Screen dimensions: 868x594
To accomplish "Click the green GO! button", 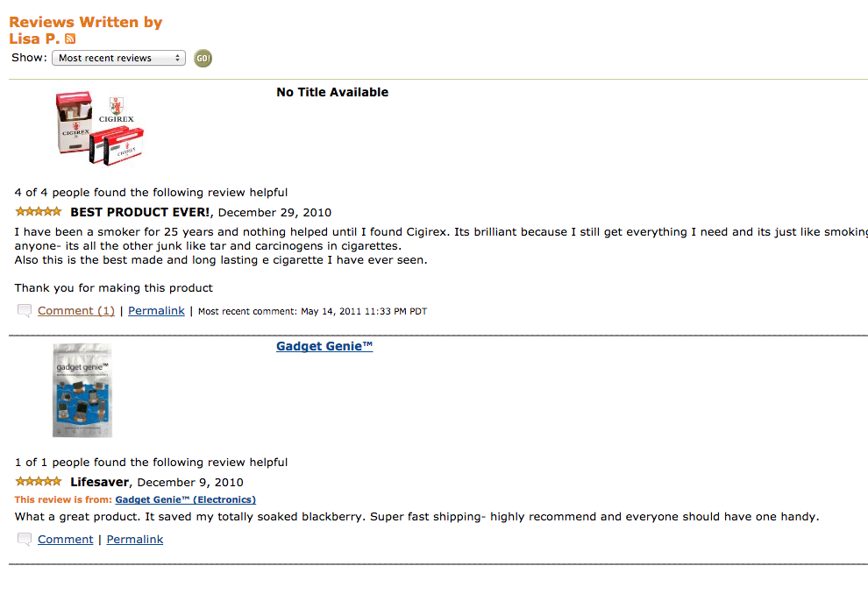I will [x=203, y=58].
